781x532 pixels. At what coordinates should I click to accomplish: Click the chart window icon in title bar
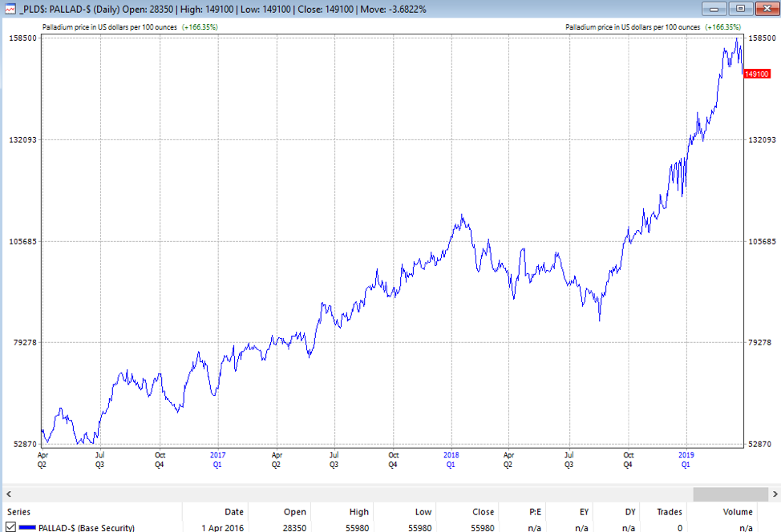(8, 9)
